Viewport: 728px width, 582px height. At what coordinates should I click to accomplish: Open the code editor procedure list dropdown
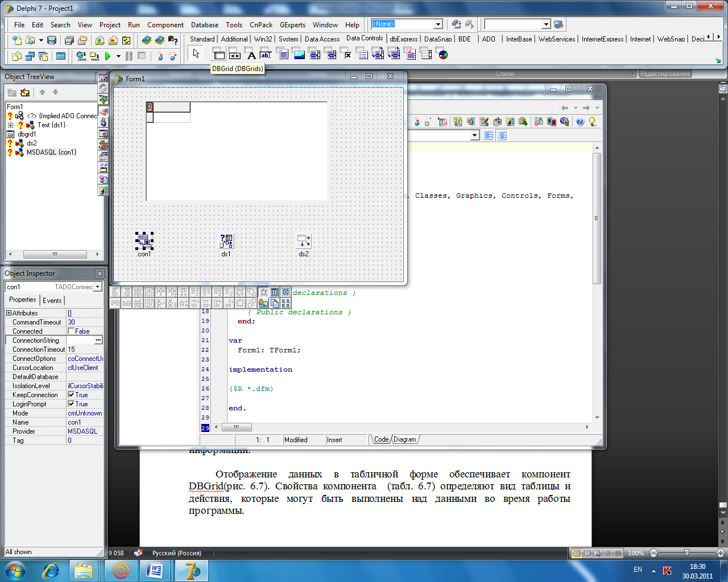click(475, 135)
